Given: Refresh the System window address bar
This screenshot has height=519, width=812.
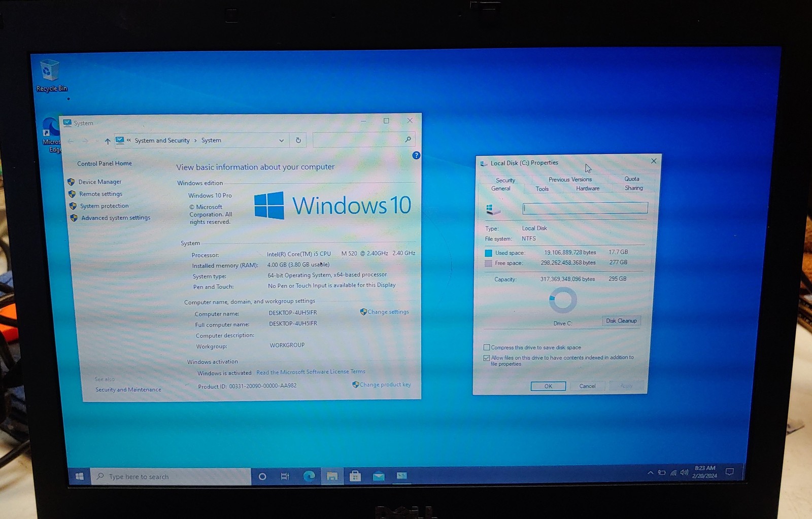Looking at the screenshot, I should click(x=298, y=141).
